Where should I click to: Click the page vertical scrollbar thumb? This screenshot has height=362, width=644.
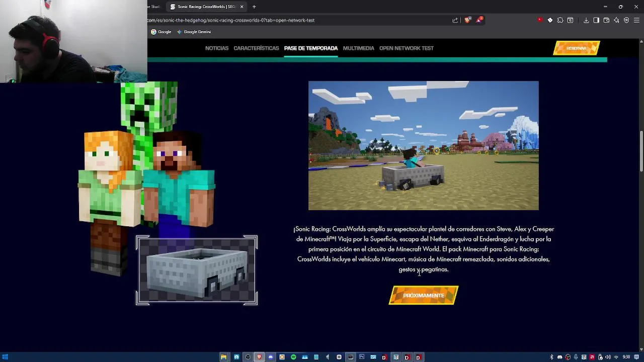[x=641, y=151]
